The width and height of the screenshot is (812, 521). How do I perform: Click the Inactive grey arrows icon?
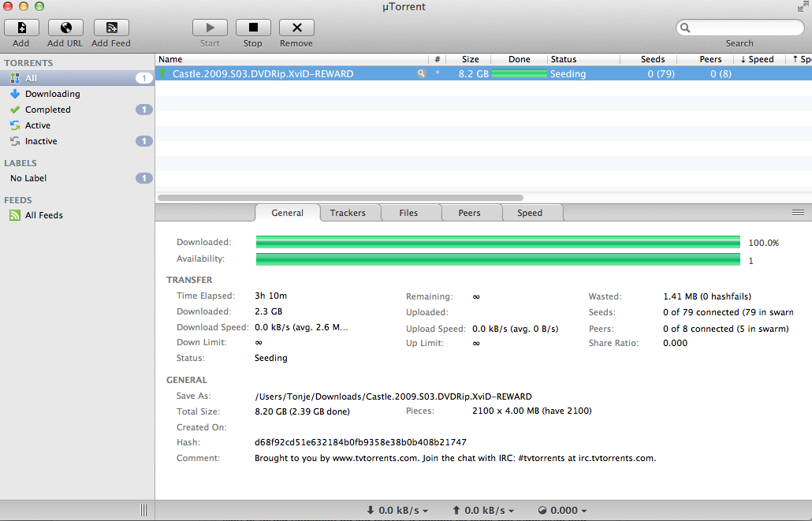pos(15,141)
